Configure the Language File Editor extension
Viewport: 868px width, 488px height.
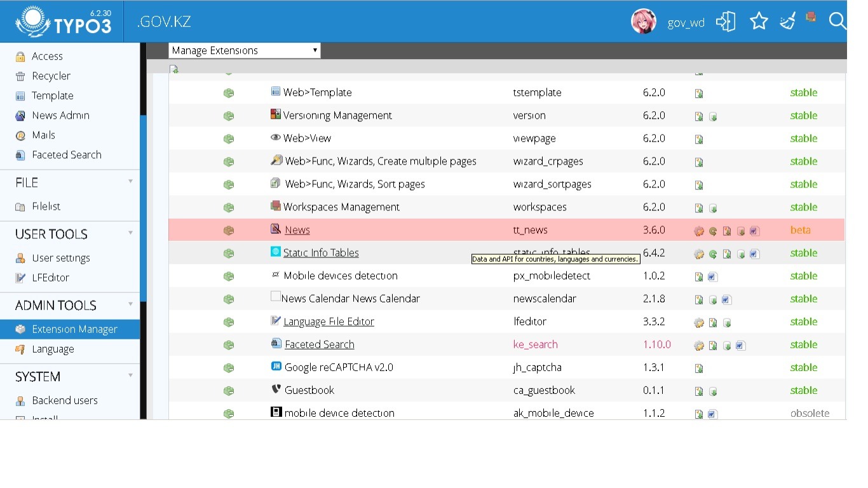click(699, 322)
